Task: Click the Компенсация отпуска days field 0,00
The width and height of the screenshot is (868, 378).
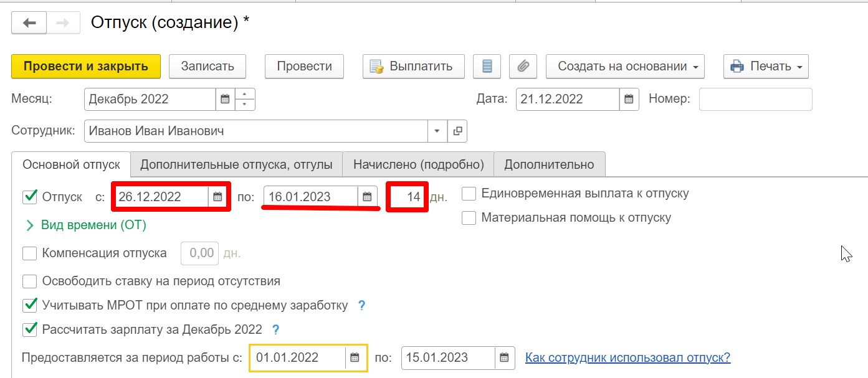Action: coord(199,253)
